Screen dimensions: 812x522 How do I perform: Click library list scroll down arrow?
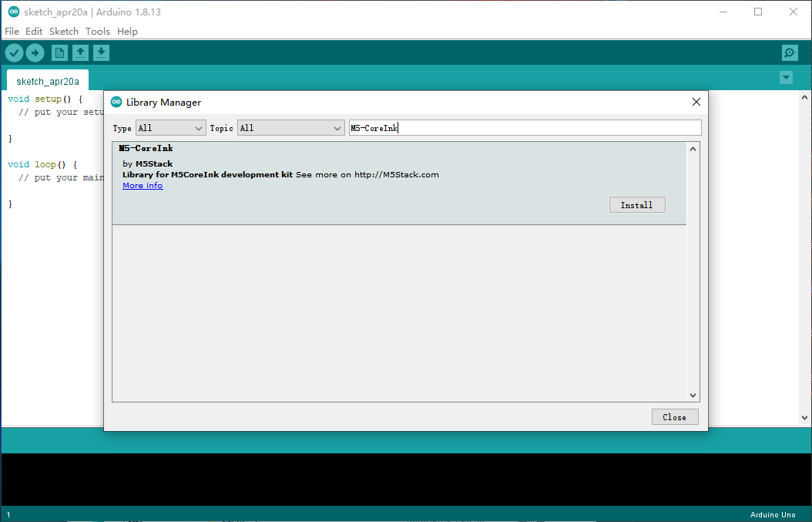[693, 396]
